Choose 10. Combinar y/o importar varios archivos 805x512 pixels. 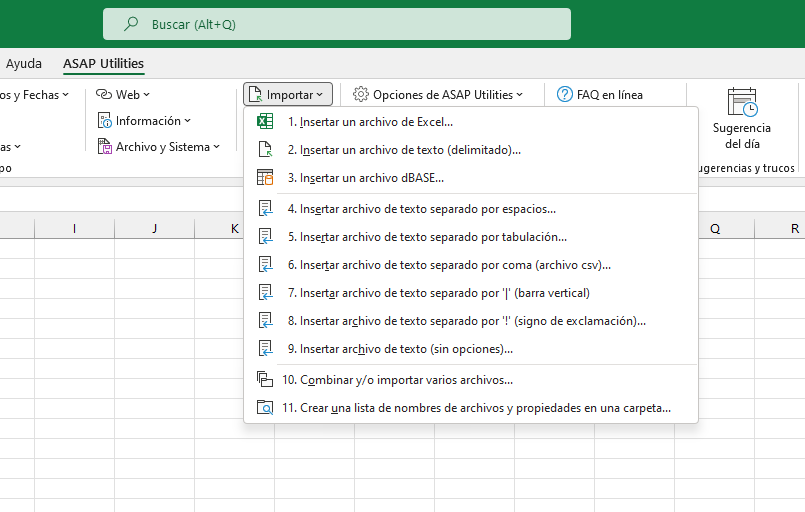(471, 380)
